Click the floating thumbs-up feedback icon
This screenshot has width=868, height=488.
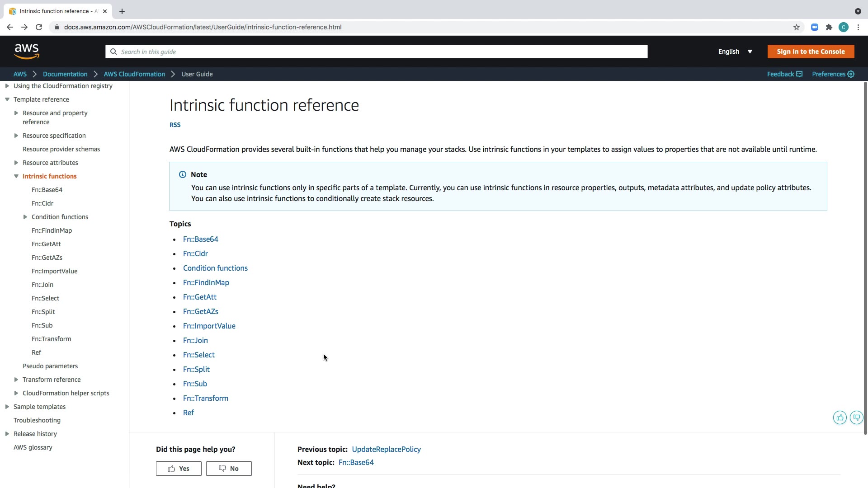(x=840, y=418)
